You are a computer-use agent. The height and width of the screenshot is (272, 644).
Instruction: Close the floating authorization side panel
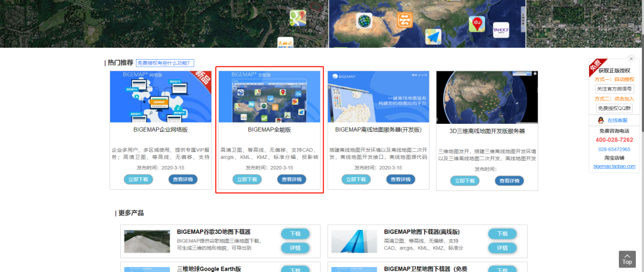pos(631,58)
